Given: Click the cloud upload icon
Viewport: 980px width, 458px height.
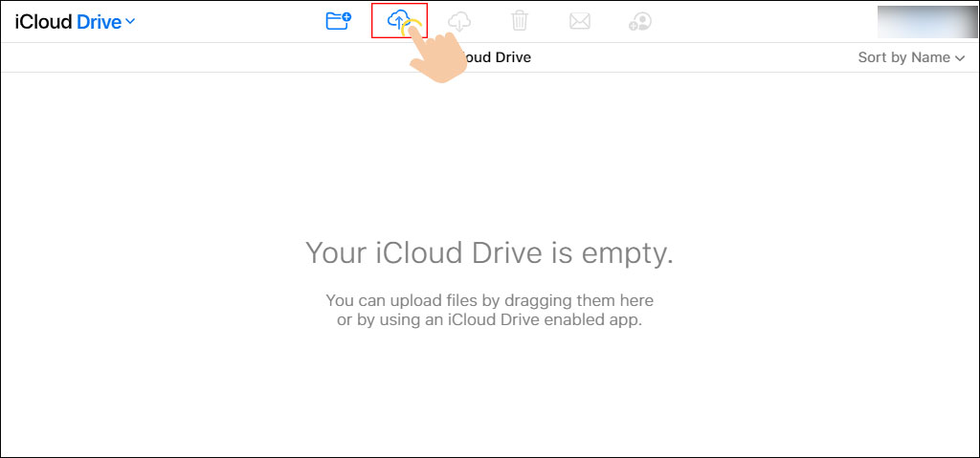Looking at the screenshot, I should pos(396,19).
